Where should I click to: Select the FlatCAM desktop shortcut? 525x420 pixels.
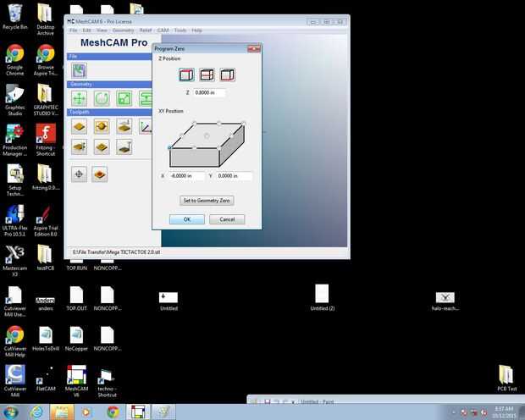(46, 379)
